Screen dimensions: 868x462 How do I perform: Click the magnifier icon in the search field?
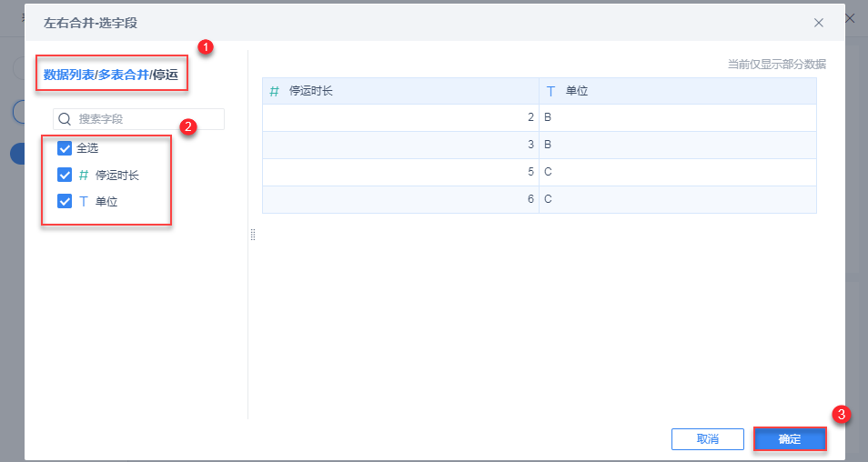tap(65, 119)
